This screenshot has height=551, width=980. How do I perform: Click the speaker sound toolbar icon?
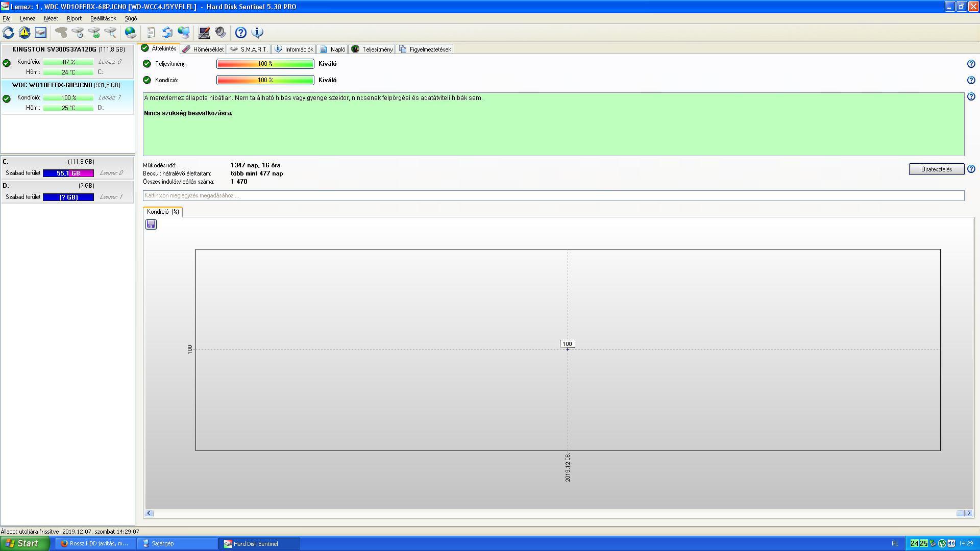[220, 33]
